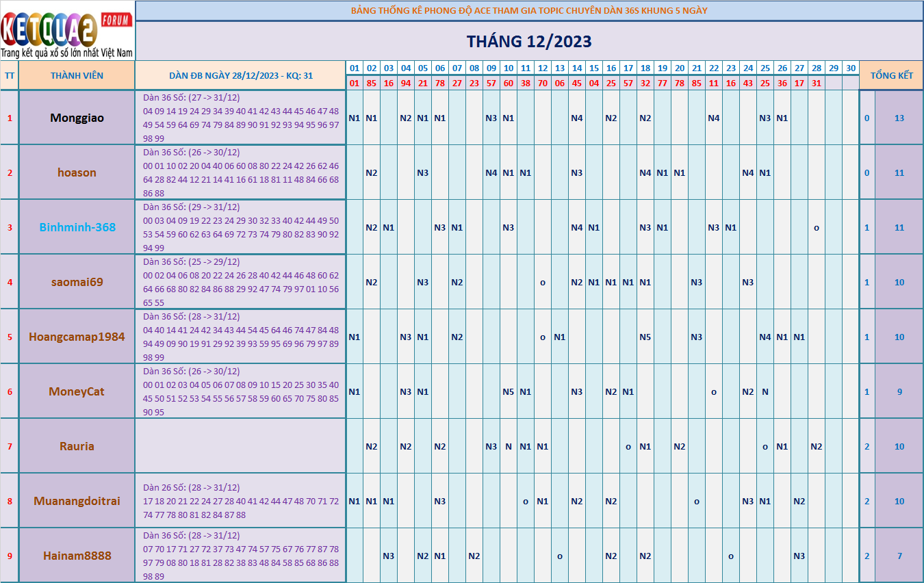Viewport: 924px width, 583px height.
Task: Click the BẢNG THỐNG KÊ PHONG ĐỘ heading
Action: [x=529, y=10]
